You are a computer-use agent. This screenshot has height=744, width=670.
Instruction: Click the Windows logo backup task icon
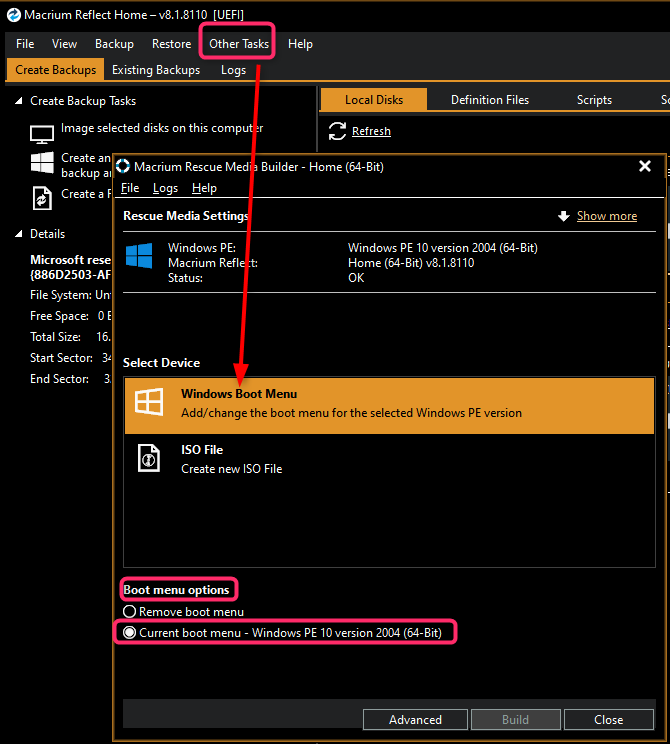pyautogui.click(x=41, y=163)
